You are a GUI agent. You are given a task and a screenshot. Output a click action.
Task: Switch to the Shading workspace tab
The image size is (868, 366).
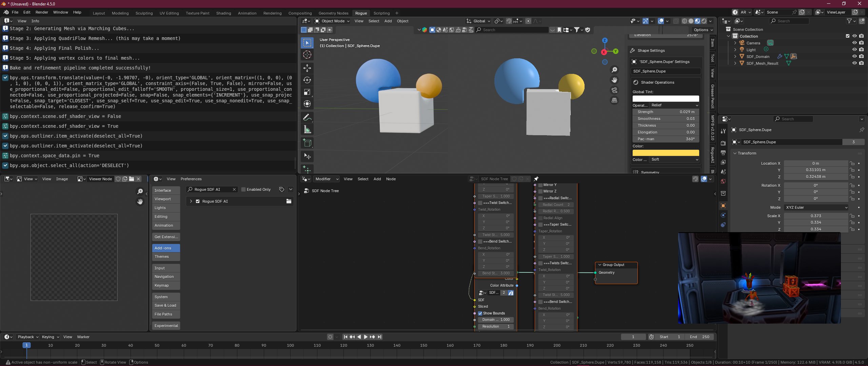pyautogui.click(x=223, y=13)
